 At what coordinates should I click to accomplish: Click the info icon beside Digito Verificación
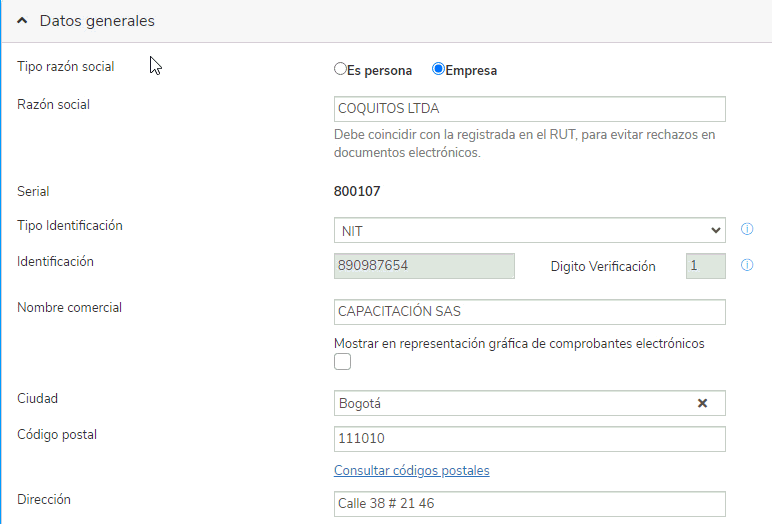[747, 265]
